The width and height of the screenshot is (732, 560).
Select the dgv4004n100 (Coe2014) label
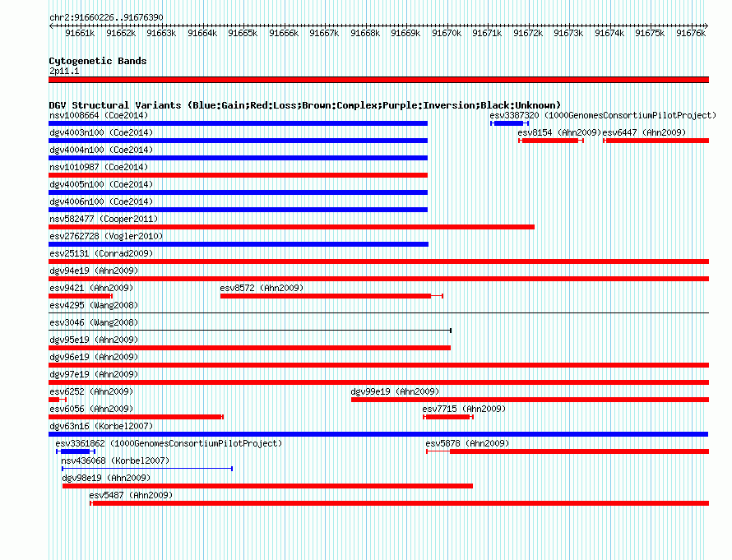tap(101, 150)
